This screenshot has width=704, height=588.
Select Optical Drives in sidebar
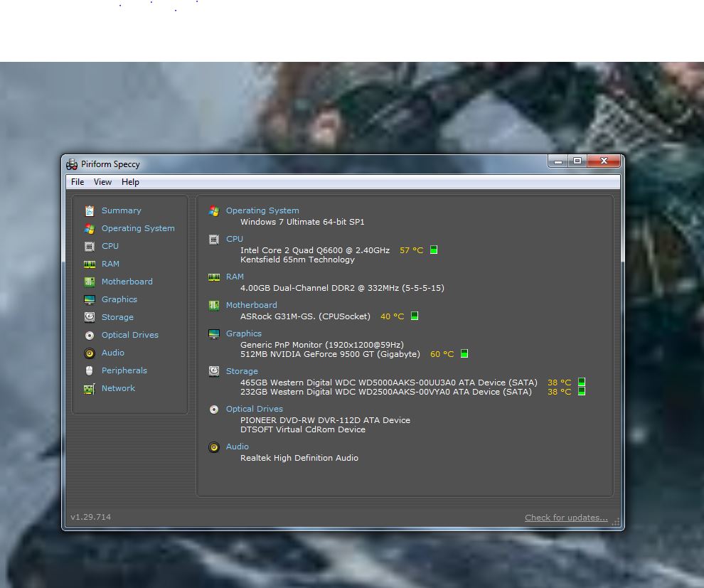coord(129,335)
